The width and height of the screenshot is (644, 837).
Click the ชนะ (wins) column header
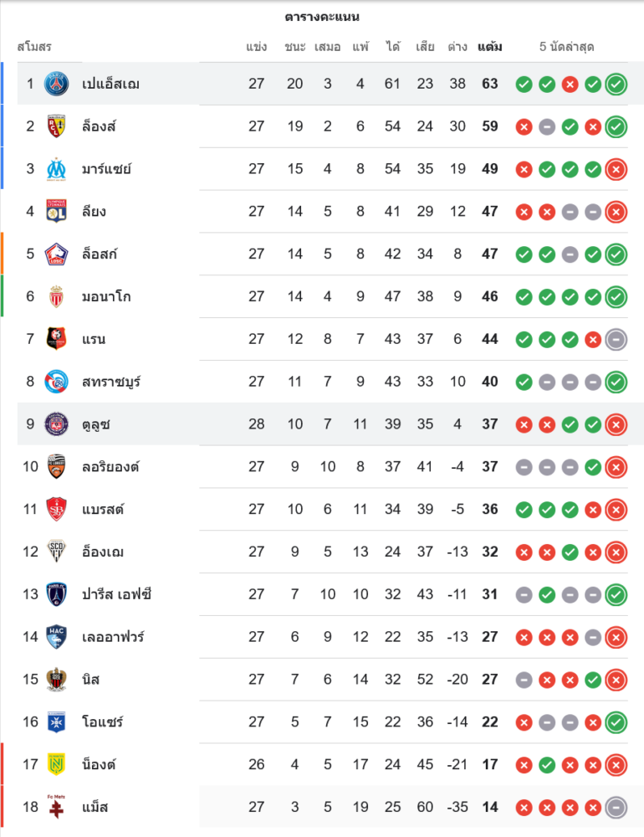[295, 47]
